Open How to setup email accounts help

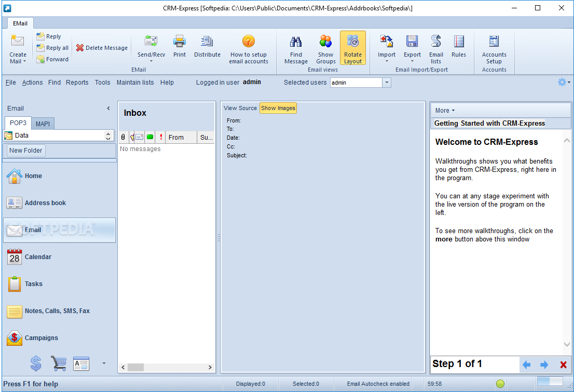click(249, 49)
